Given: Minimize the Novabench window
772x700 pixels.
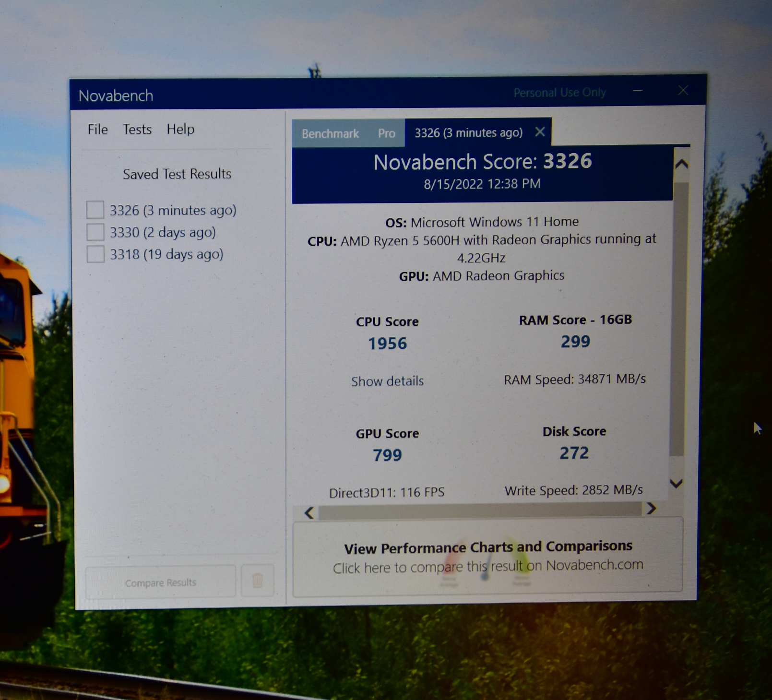Looking at the screenshot, I should click(x=638, y=90).
